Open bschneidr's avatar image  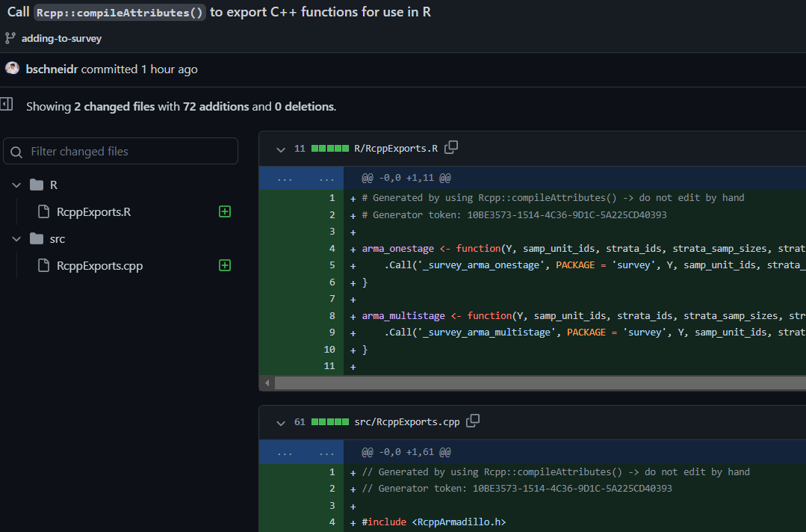(13, 68)
